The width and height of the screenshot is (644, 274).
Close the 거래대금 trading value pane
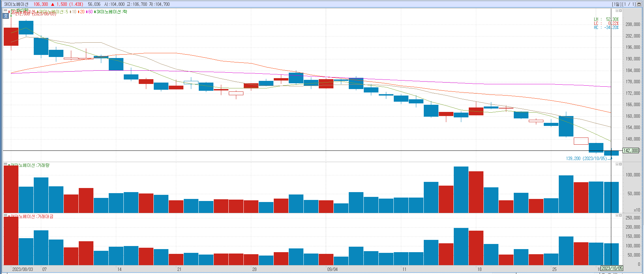[620, 215]
